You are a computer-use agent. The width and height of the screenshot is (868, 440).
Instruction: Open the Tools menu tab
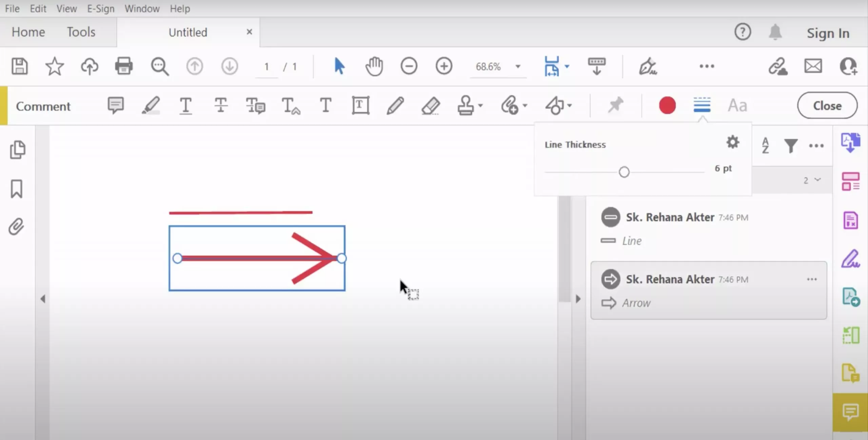[81, 32]
